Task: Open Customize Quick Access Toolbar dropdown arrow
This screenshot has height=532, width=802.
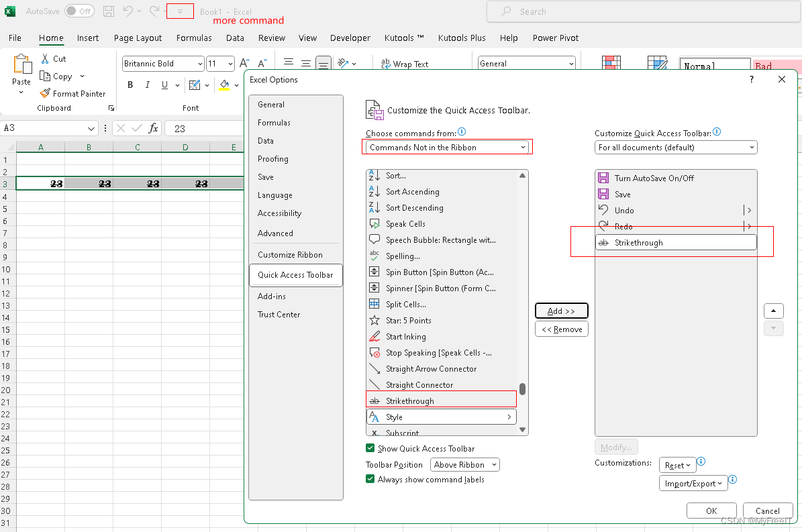Action: click(180, 11)
